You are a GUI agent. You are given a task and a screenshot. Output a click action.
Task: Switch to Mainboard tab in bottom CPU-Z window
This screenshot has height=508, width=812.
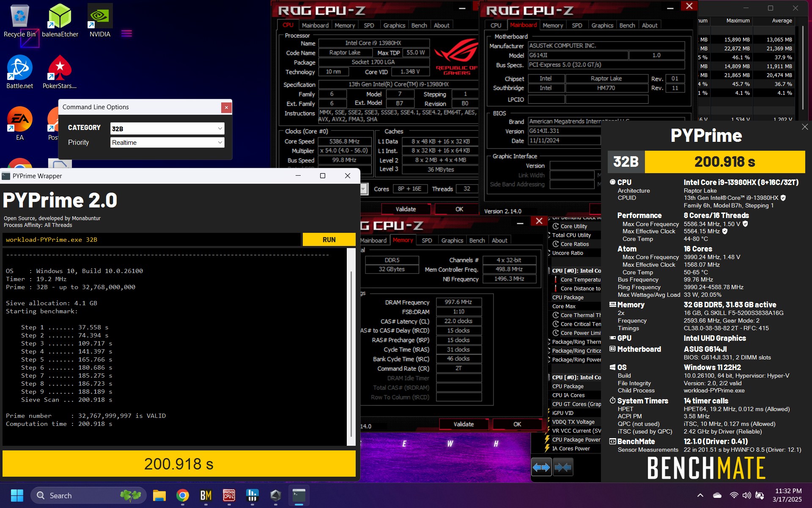click(x=373, y=240)
